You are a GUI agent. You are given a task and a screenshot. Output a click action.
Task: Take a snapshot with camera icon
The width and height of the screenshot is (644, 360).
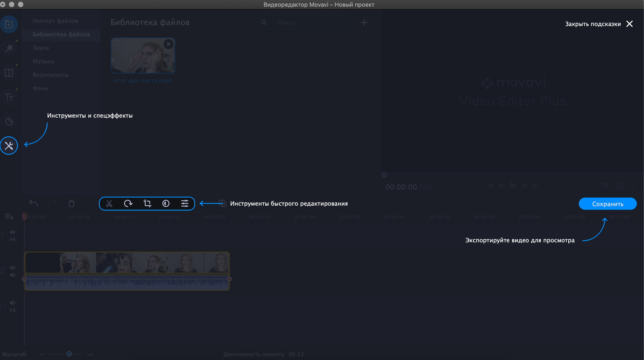point(620,186)
